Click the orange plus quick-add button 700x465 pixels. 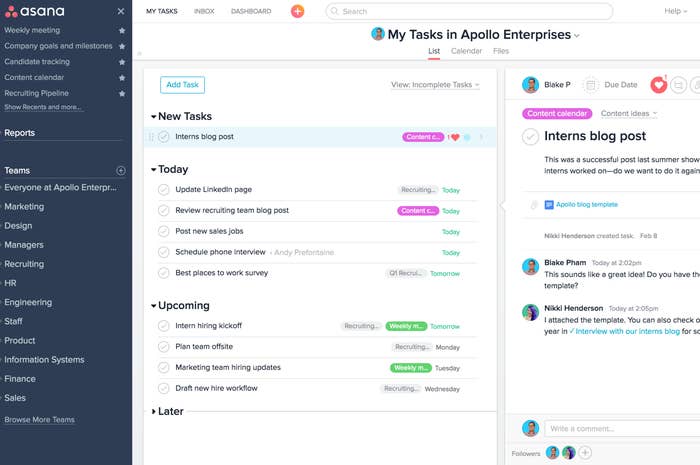coord(297,11)
